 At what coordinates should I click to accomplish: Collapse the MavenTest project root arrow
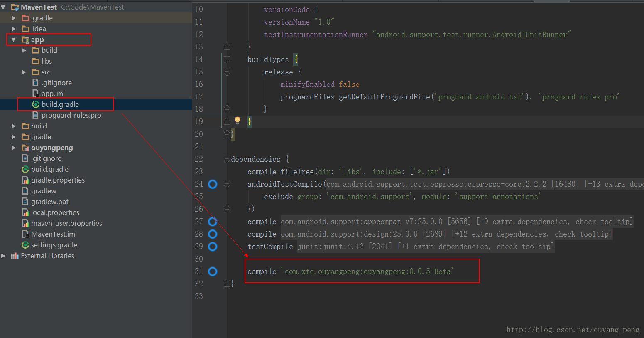coord(3,7)
